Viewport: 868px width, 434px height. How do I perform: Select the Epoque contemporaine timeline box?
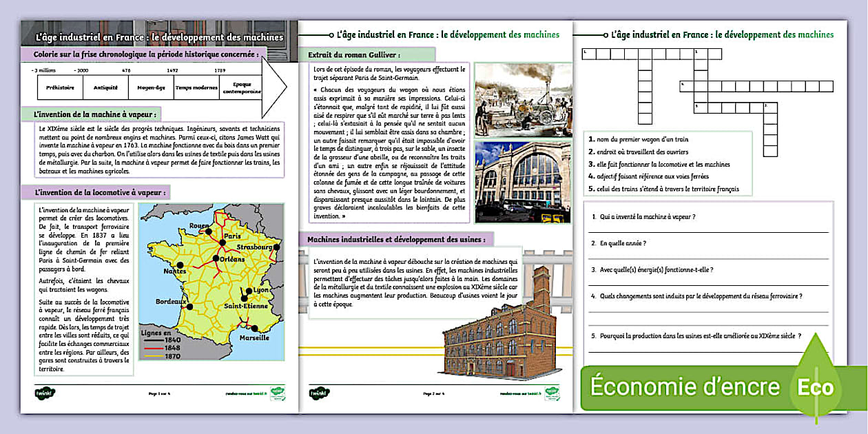[242, 87]
